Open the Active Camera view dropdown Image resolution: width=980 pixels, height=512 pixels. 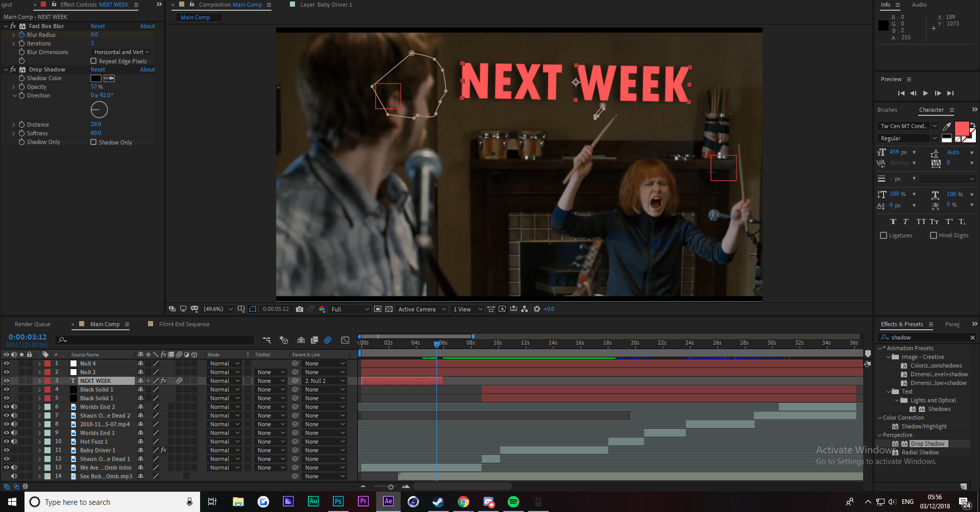point(421,309)
